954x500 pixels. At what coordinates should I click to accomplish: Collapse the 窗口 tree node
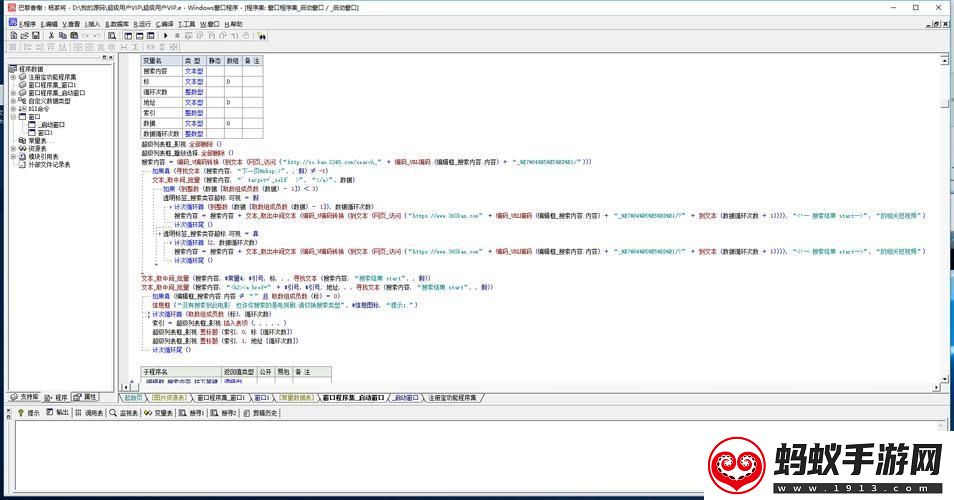click(13, 117)
